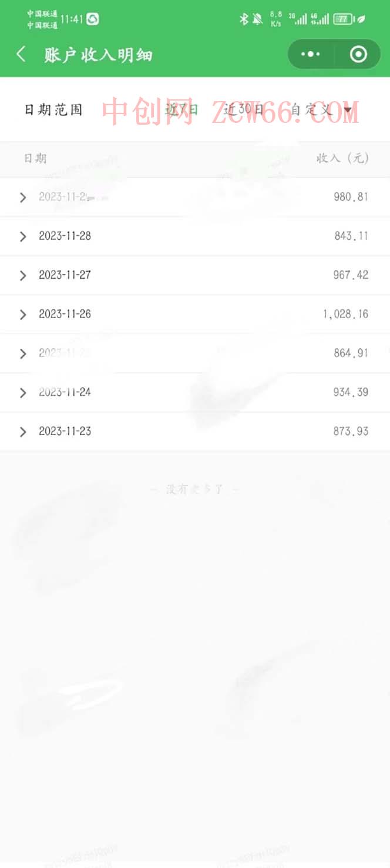Click the 864.91 income amount
Screen dimensions: 390x868
[351, 353]
